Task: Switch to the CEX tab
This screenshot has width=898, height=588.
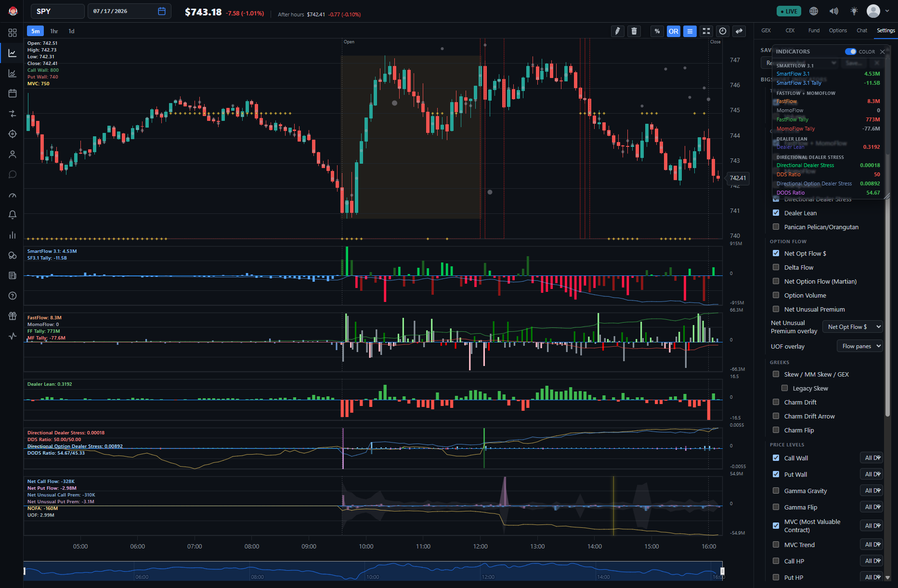Action: coord(790,30)
